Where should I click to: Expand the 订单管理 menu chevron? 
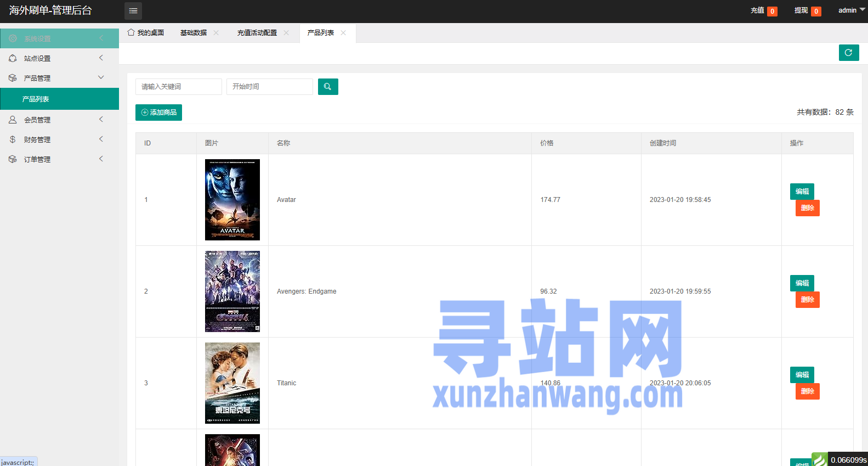101,159
